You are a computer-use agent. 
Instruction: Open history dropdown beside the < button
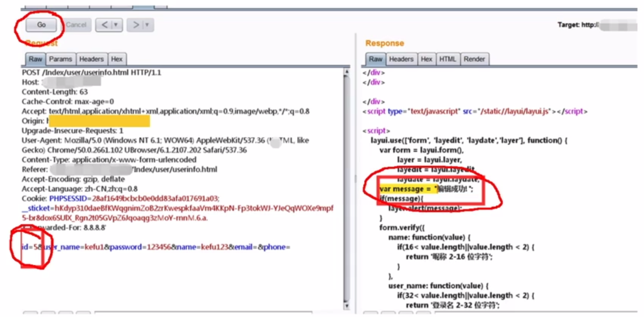point(117,25)
